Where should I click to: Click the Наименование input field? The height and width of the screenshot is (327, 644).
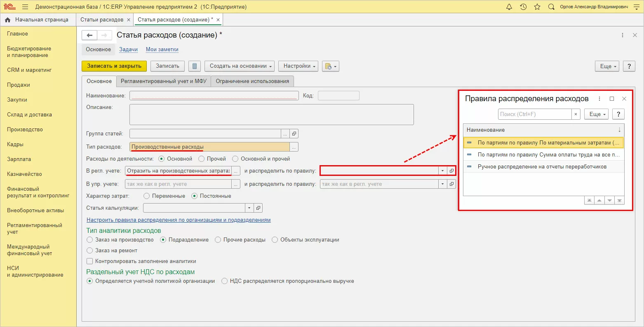coord(214,96)
